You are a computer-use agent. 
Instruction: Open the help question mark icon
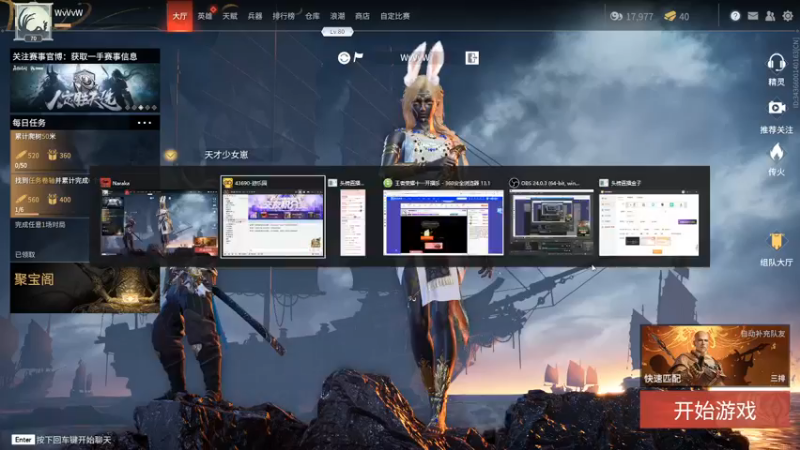(x=735, y=16)
